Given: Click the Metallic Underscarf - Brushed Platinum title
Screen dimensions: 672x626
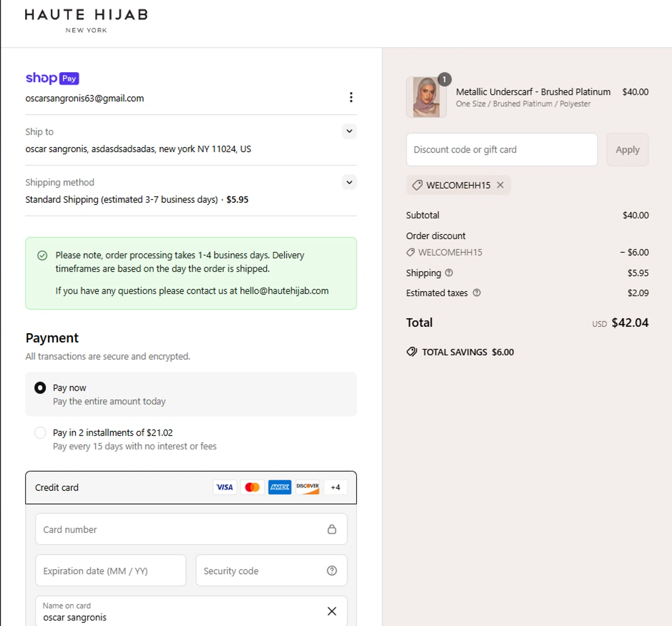Looking at the screenshot, I should pos(533,92).
